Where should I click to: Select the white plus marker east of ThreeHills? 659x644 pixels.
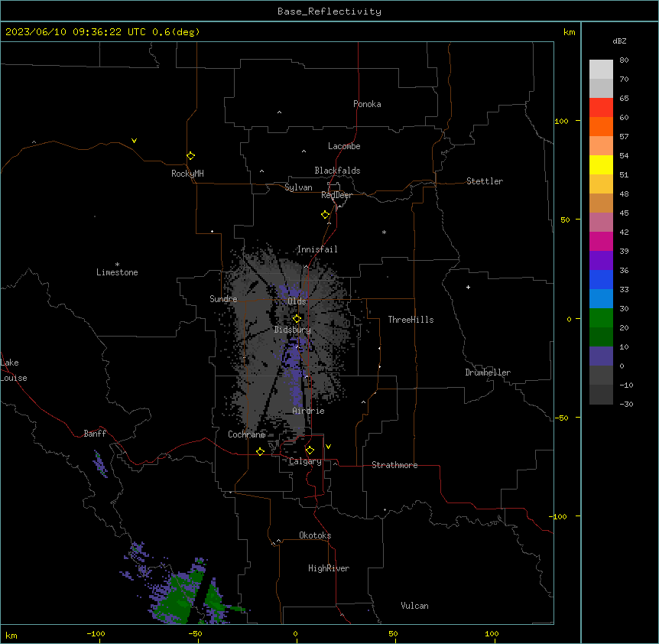pyautogui.click(x=468, y=287)
